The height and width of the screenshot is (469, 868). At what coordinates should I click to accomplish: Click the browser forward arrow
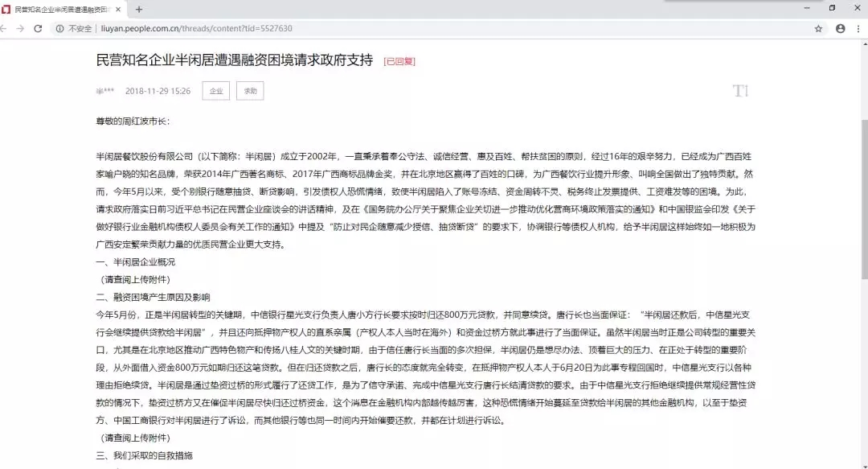(20, 28)
